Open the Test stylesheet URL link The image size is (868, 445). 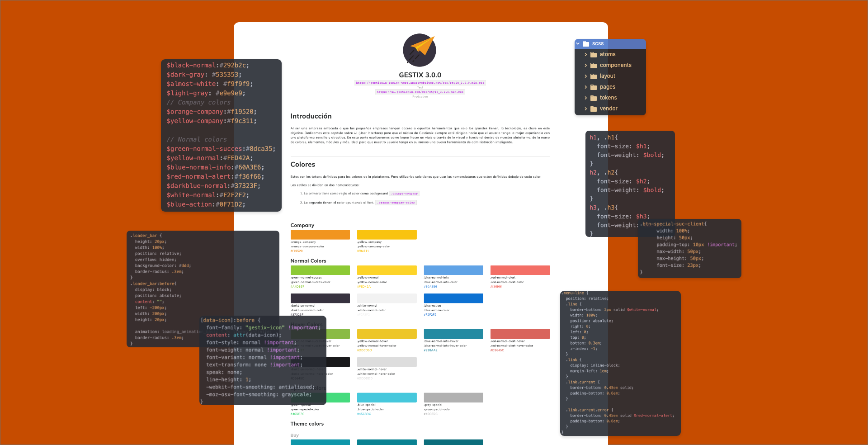pos(420,83)
